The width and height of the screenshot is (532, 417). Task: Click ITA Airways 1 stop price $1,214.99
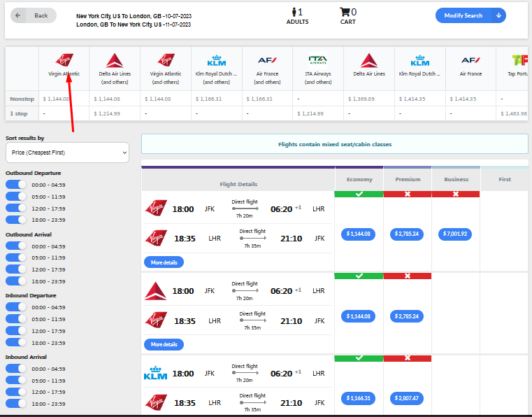pos(310,114)
